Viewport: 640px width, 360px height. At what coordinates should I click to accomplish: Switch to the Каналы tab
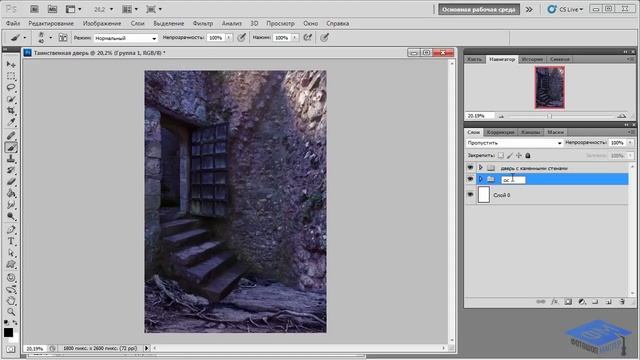pyautogui.click(x=531, y=132)
